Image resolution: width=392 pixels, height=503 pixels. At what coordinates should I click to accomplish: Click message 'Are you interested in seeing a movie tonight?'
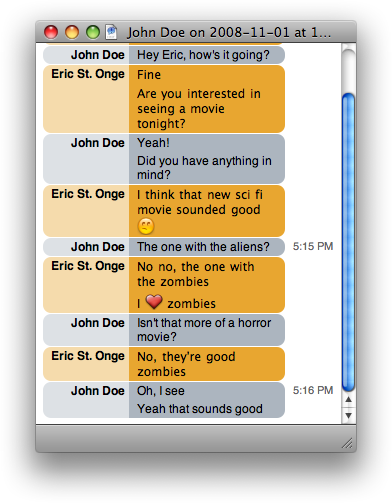(x=199, y=109)
